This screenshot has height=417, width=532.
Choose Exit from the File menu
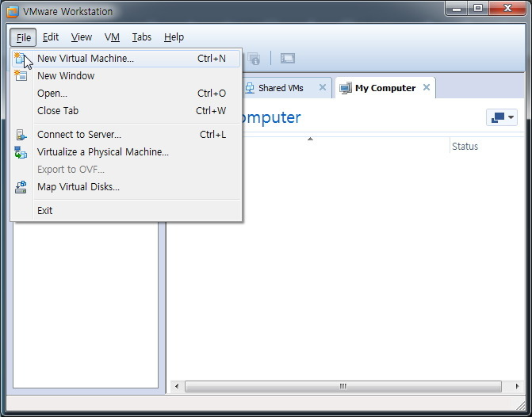[x=126, y=211]
